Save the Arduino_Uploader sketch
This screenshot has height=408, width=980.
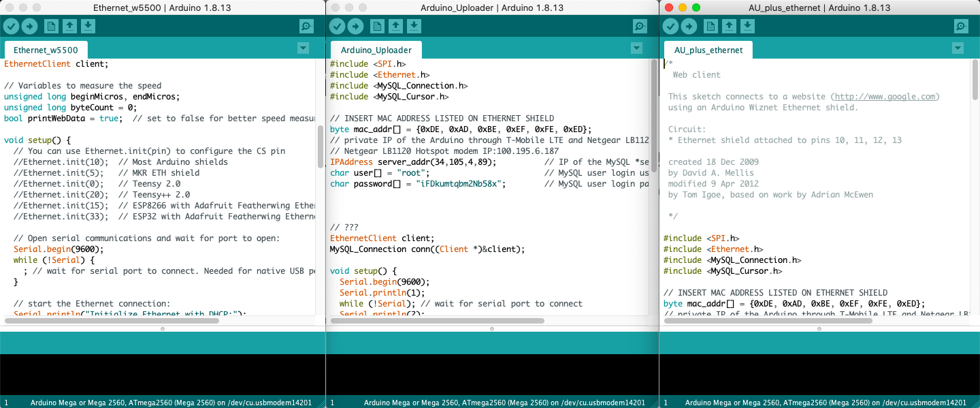pos(414,27)
